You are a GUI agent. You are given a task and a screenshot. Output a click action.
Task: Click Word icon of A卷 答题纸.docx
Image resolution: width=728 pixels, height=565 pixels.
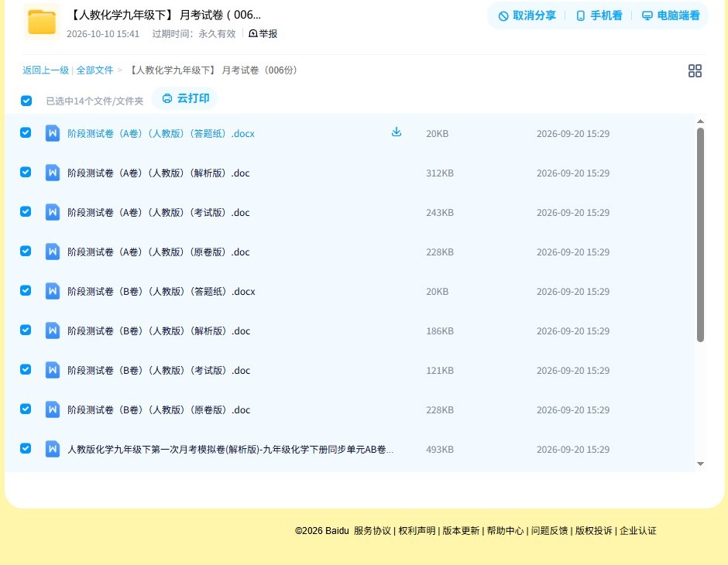pyautogui.click(x=53, y=133)
